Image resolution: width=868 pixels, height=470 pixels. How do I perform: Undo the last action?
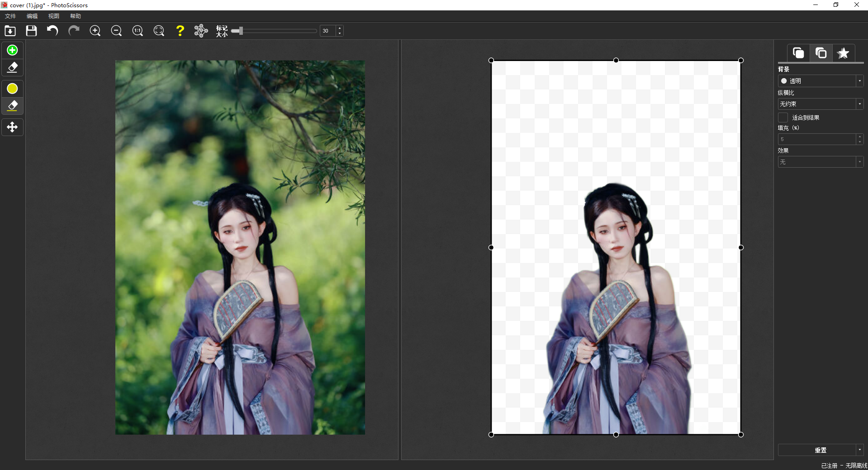click(52, 31)
